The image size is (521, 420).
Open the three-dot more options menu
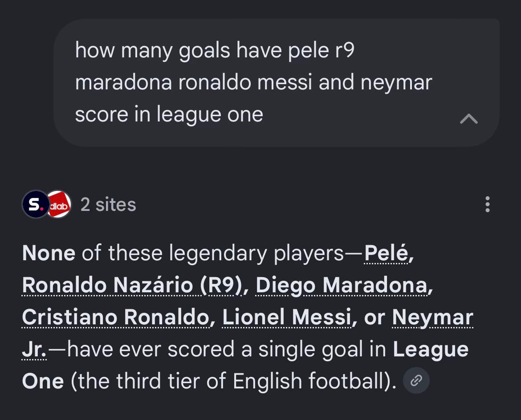coord(488,204)
